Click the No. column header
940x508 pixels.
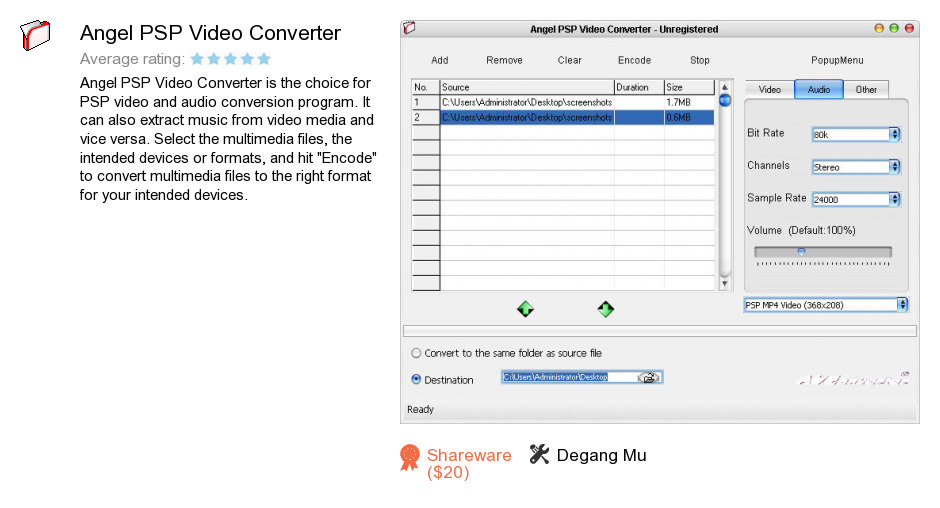coord(426,87)
